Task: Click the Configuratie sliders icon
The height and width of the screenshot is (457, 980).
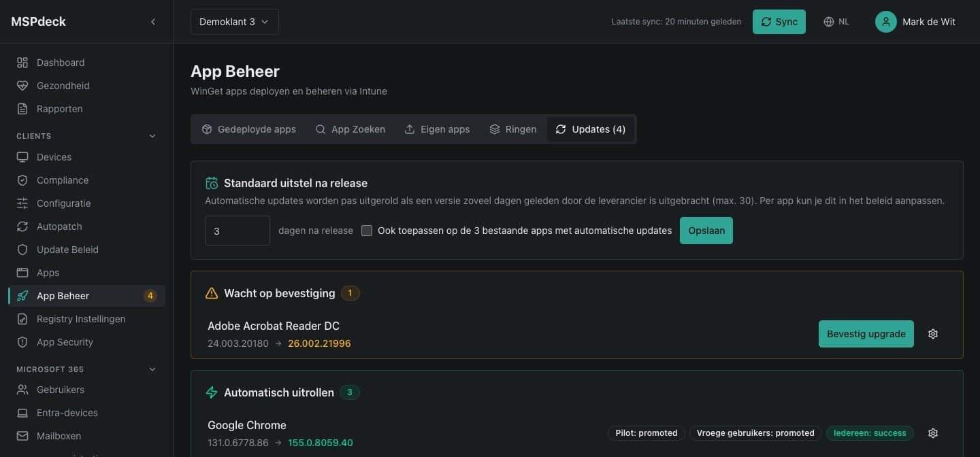Action: point(22,203)
